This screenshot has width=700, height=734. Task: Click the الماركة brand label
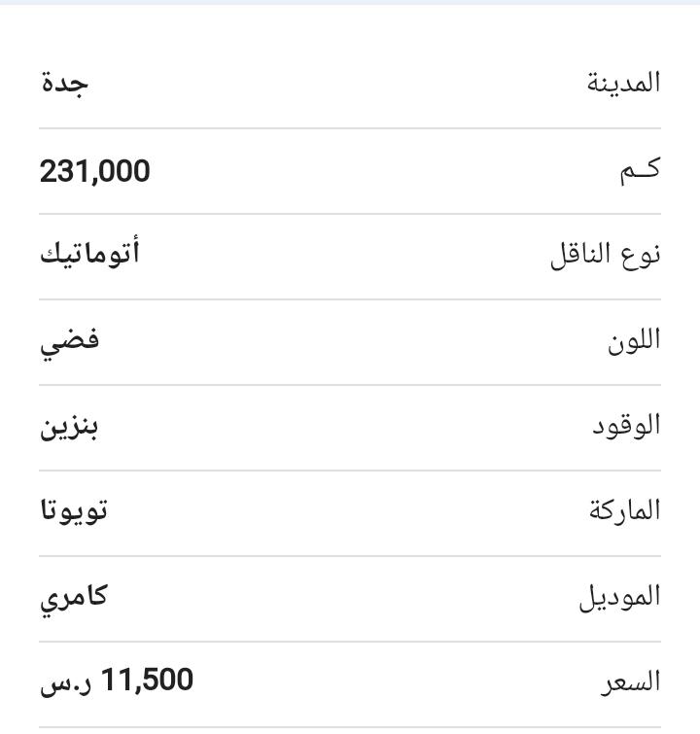click(x=624, y=510)
